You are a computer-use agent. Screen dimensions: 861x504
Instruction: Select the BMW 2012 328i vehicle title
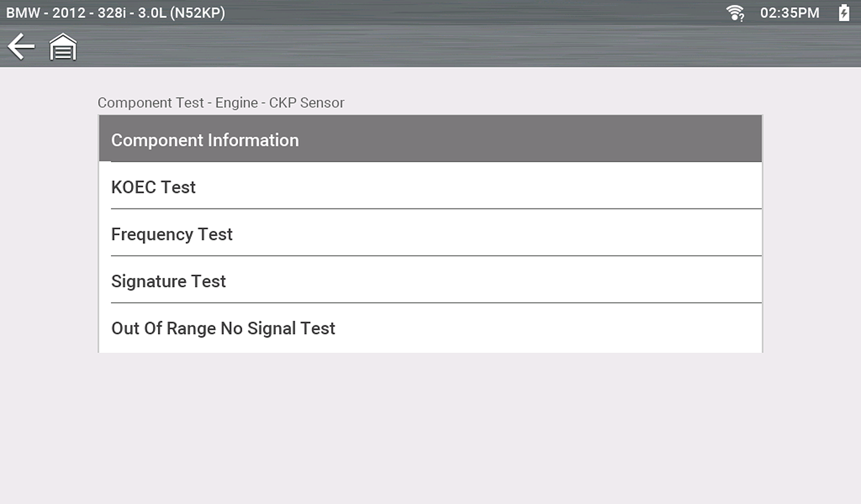(x=115, y=13)
